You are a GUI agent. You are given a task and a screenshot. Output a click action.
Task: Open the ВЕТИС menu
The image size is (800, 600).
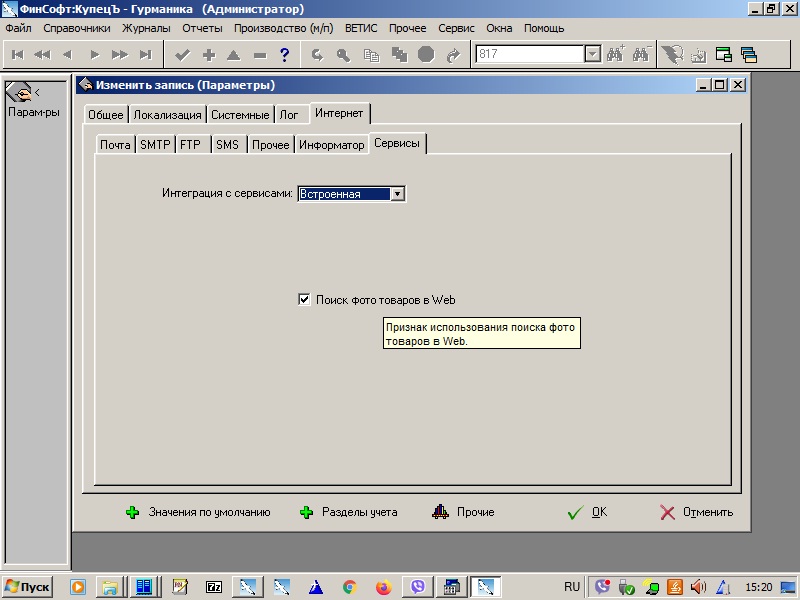tap(361, 28)
